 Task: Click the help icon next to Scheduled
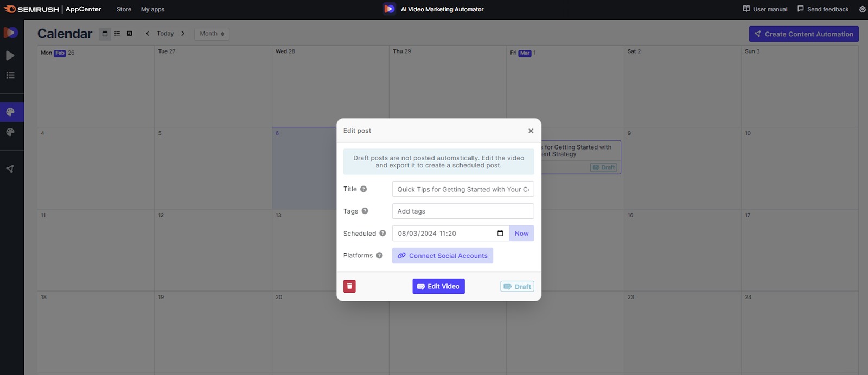tap(382, 234)
